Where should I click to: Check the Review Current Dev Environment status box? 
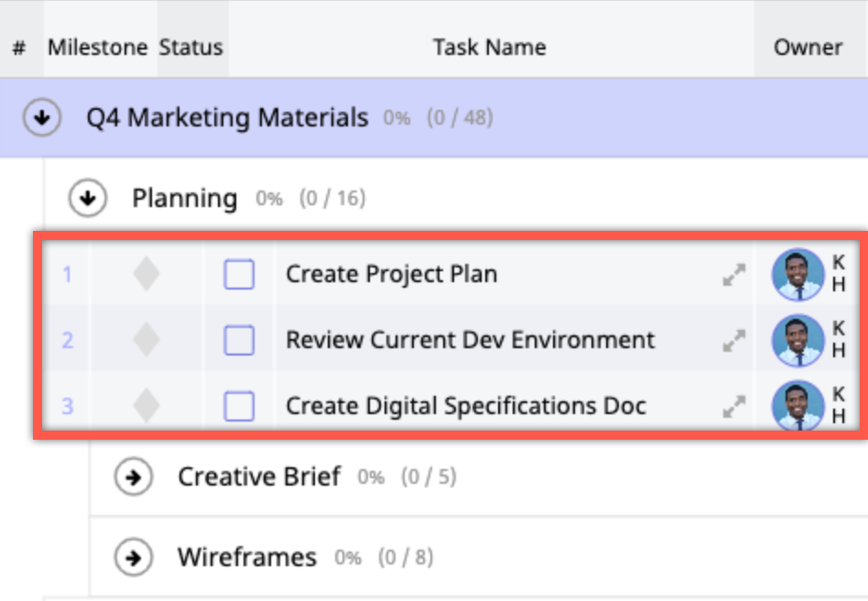239,341
